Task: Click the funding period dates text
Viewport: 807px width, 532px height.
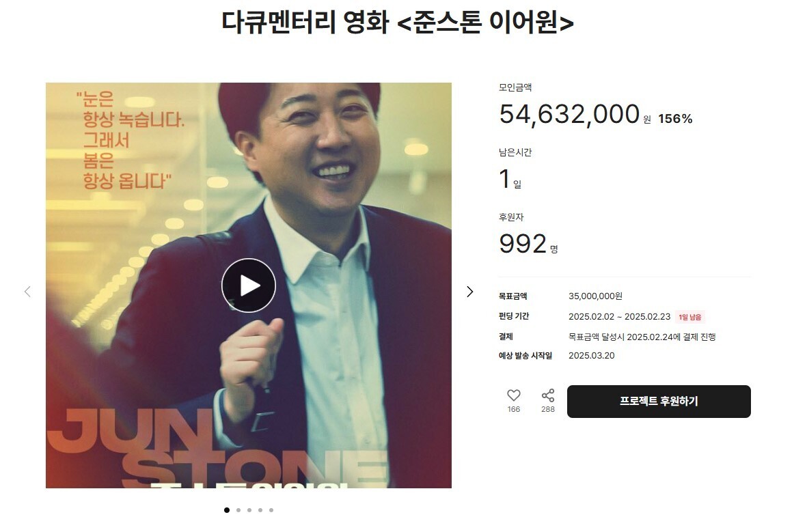Action: click(x=619, y=317)
